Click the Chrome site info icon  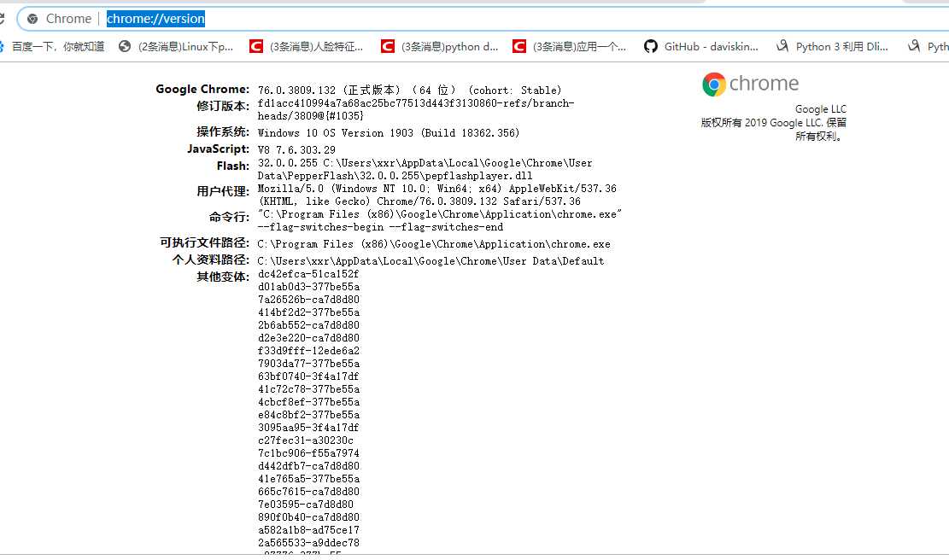[x=32, y=19]
